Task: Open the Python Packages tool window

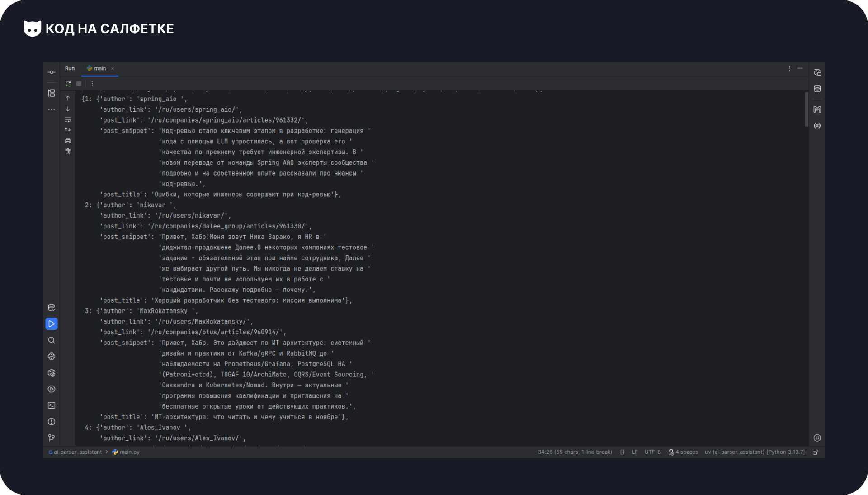Action: [x=52, y=373]
